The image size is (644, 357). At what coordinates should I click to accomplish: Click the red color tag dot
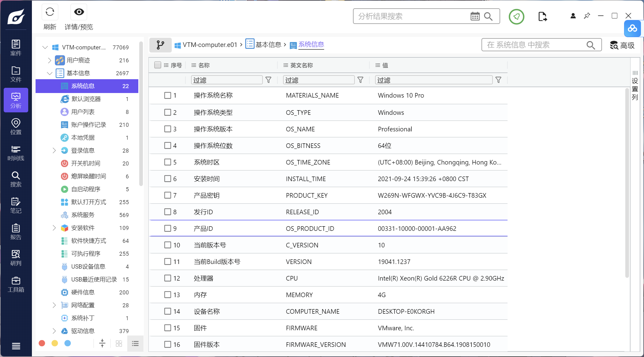[x=42, y=343]
